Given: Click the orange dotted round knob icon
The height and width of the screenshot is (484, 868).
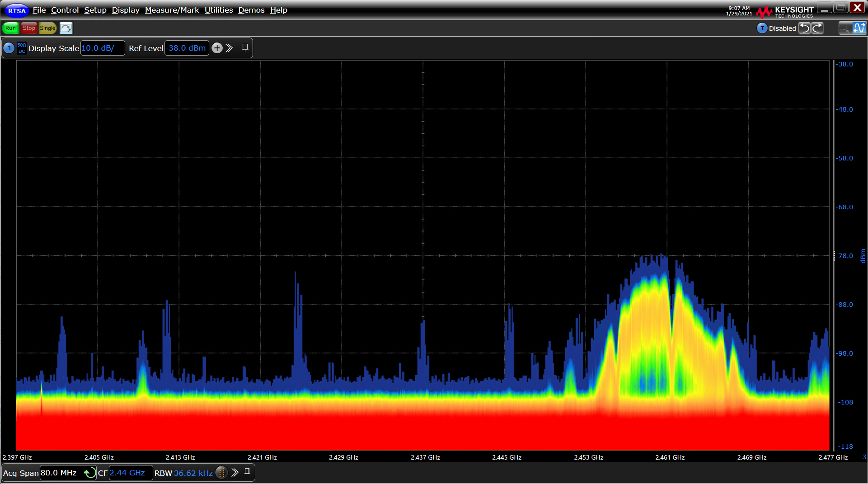Looking at the screenshot, I should click(x=221, y=473).
